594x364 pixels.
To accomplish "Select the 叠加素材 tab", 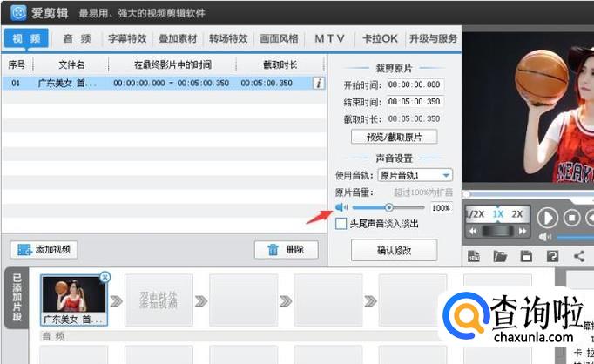I will click(x=178, y=38).
